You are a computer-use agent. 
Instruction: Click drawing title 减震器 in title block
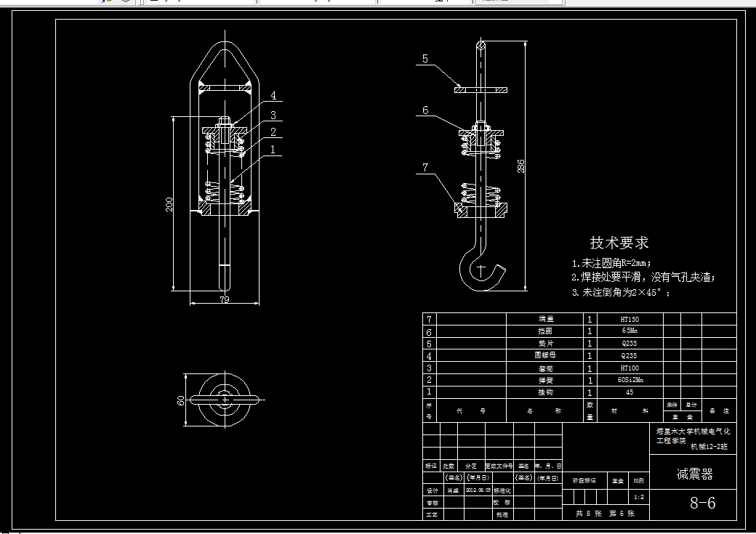(694, 474)
